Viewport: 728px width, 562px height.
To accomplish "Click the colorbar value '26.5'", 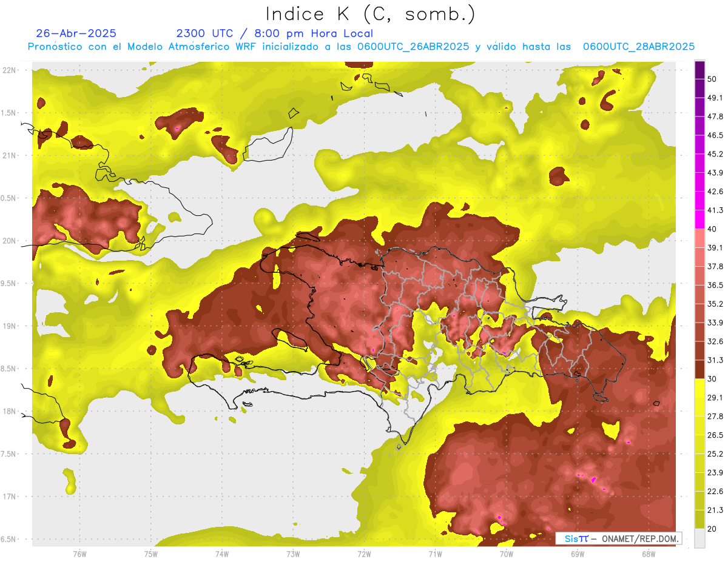I will point(715,435).
